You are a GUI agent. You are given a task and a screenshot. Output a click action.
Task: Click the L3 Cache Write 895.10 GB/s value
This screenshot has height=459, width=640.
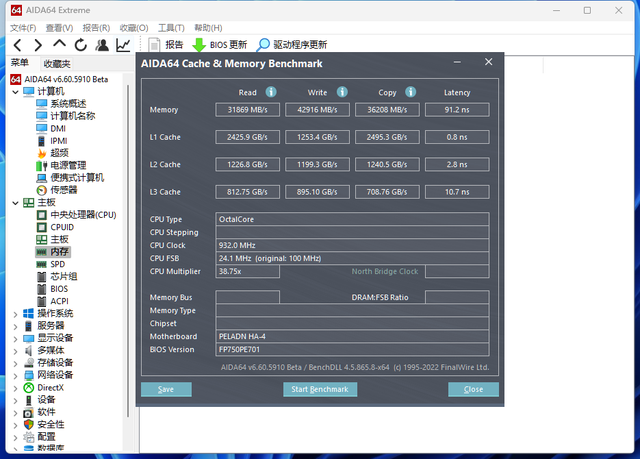tap(317, 192)
